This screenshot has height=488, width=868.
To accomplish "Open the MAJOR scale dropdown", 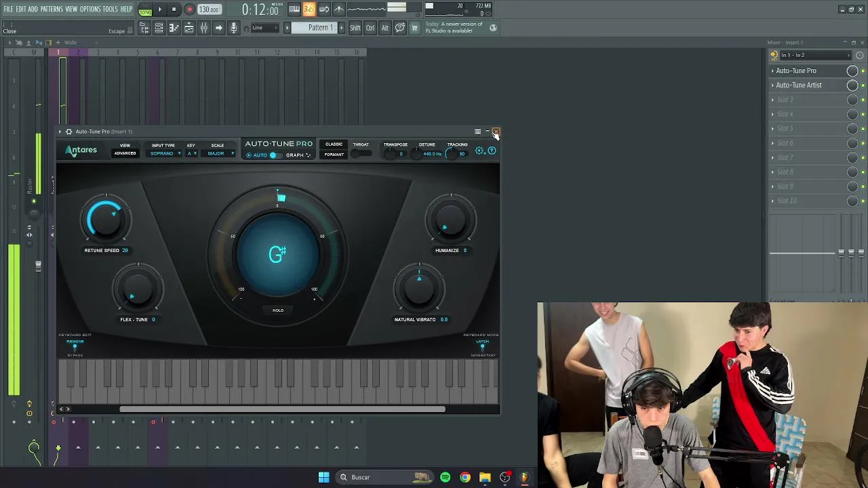I will click(219, 154).
